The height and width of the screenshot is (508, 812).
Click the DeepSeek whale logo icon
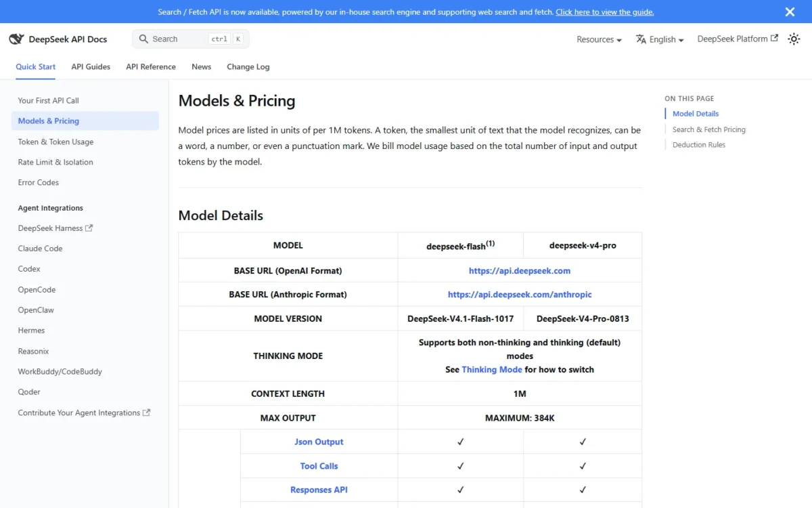[16, 39]
